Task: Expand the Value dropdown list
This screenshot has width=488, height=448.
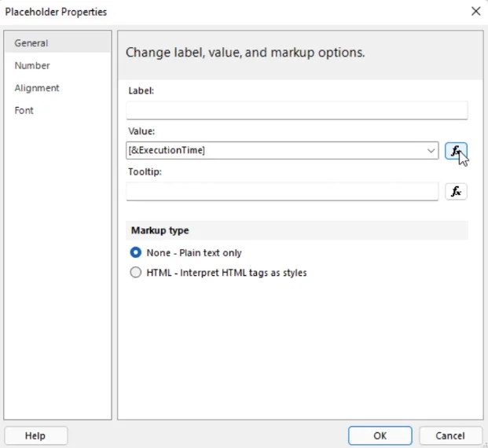Action: click(x=431, y=151)
